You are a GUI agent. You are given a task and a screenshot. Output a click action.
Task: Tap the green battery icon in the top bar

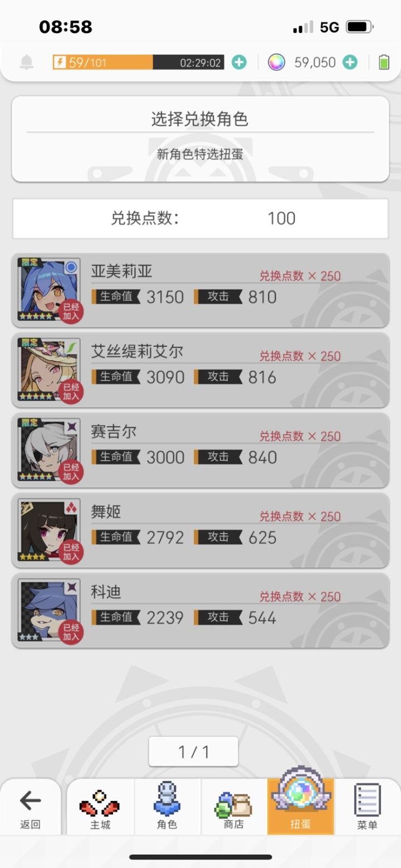[x=384, y=62]
